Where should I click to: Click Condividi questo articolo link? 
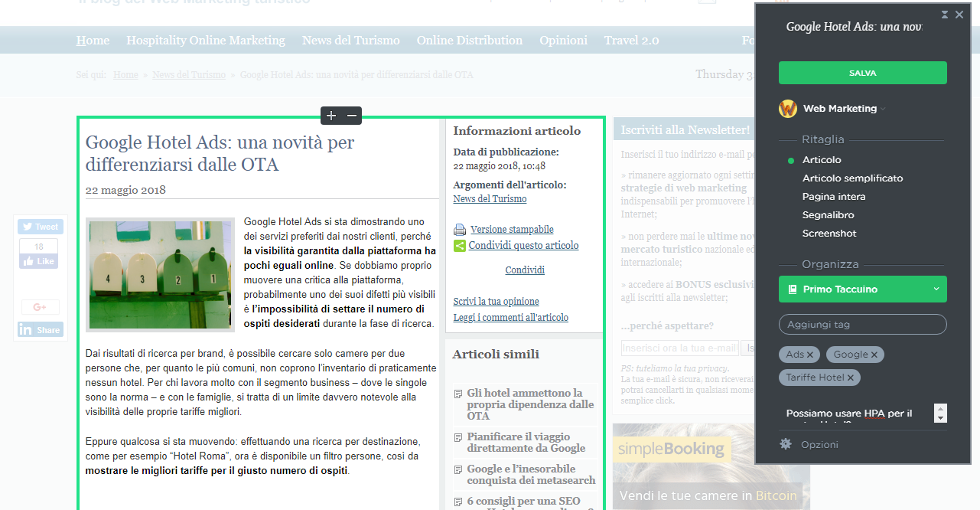coord(524,246)
